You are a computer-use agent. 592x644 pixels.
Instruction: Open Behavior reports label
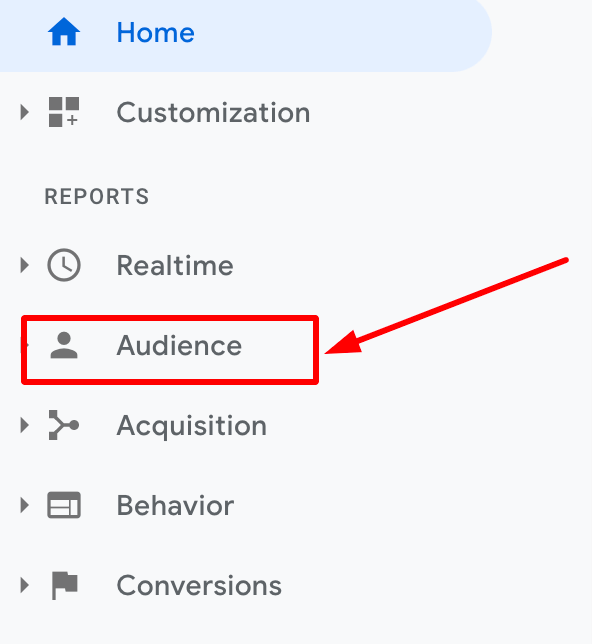point(175,506)
